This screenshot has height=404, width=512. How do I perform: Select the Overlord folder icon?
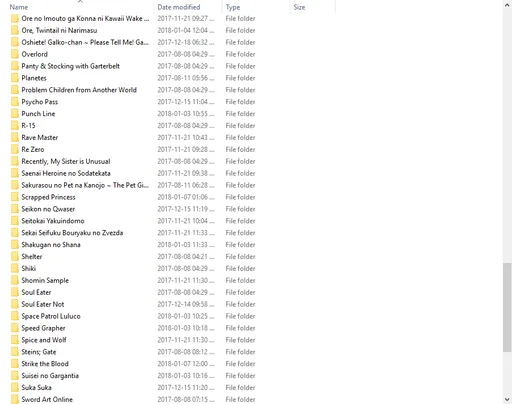[x=15, y=54]
